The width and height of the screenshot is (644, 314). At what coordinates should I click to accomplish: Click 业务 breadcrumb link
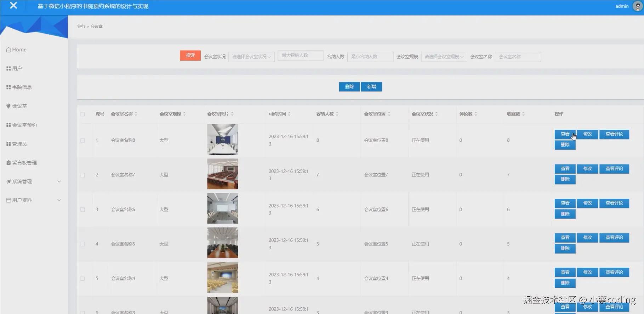click(81, 27)
